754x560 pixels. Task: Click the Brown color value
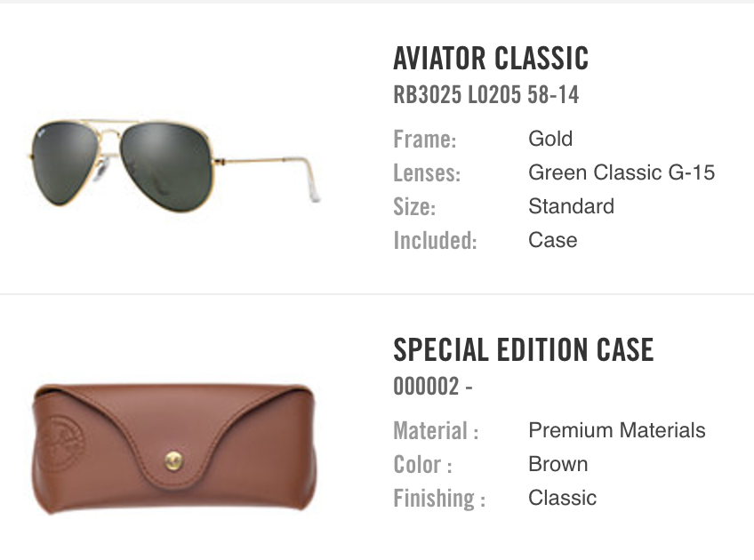coord(557,464)
